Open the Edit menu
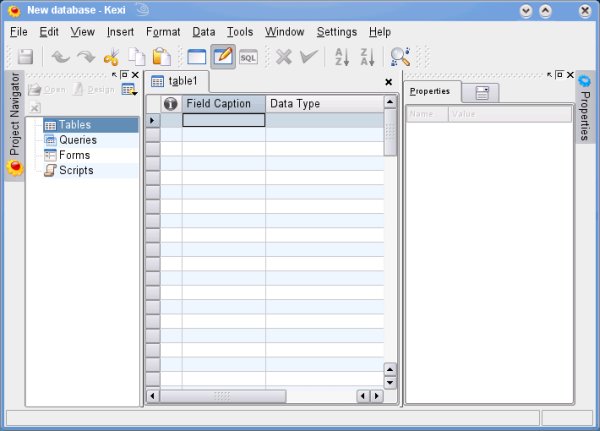The image size is (600, 431). tap(49, 32)
